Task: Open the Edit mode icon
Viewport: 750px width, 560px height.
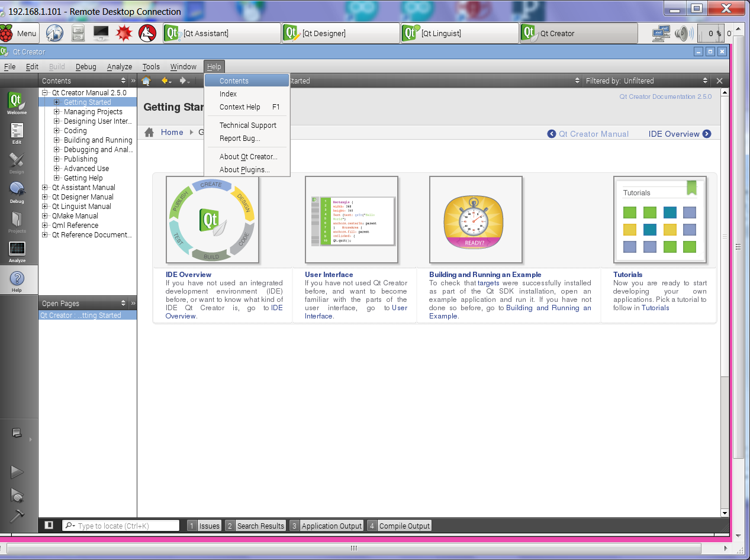Action: tap(17, 133)
